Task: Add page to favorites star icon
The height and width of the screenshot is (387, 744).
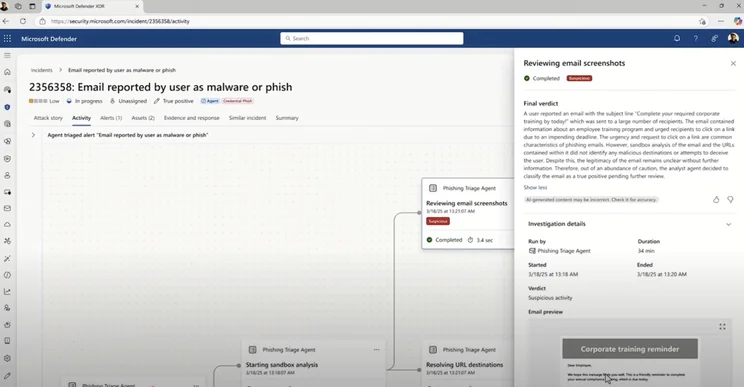Action: pos(702,21)
